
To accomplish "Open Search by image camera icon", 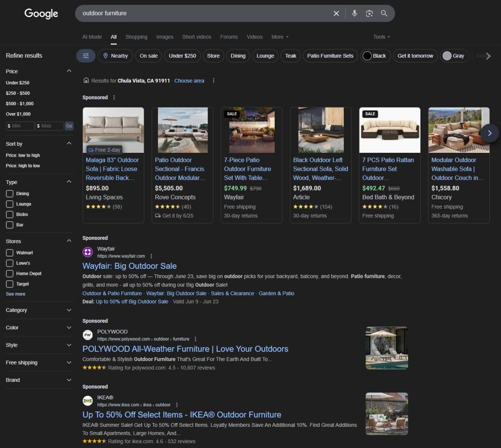I will [x=369, y=13].
